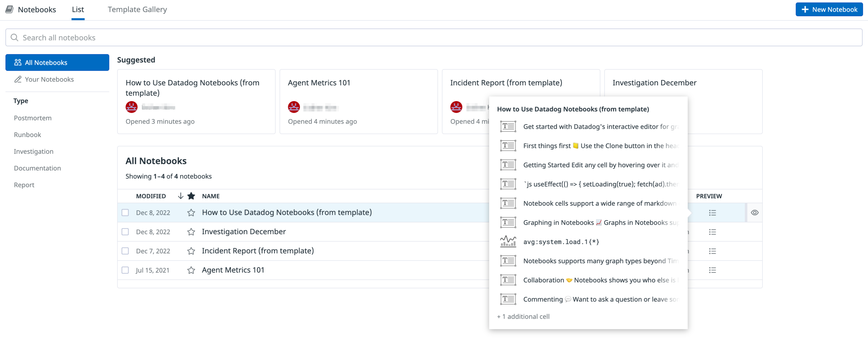The width and height of the screenshot is (868, 339).
Task: Click text cell icon beside 'Collaboration'
Action: [x=508, y=280]
